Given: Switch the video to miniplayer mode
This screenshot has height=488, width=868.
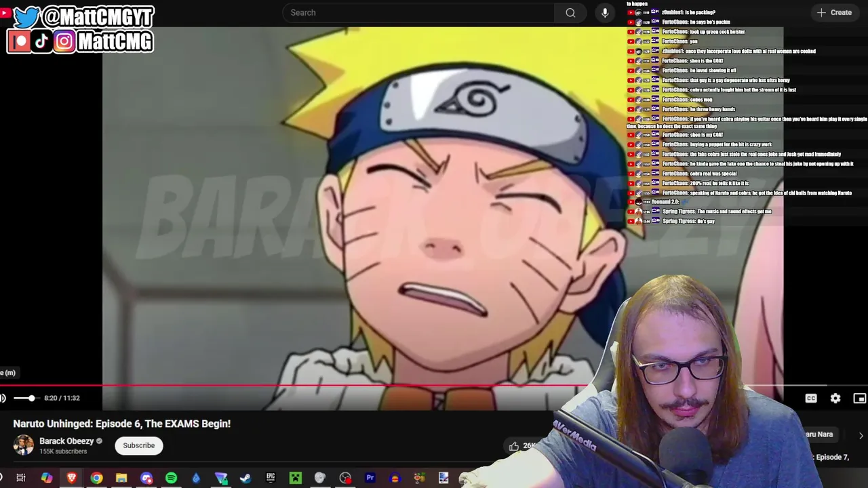Looking at the screenshot, I should click(x=859, y=399).
